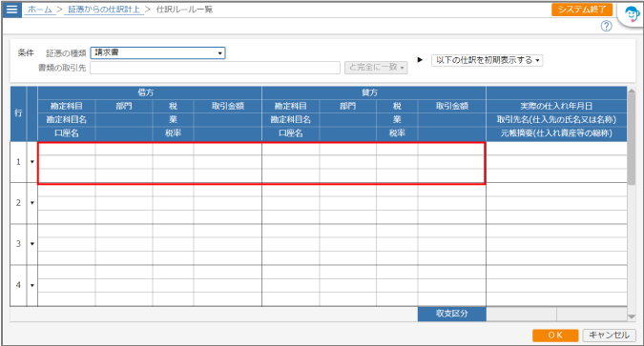Click the 借方 header
This screenshot has height=346, width=644.
coord(150,92)
